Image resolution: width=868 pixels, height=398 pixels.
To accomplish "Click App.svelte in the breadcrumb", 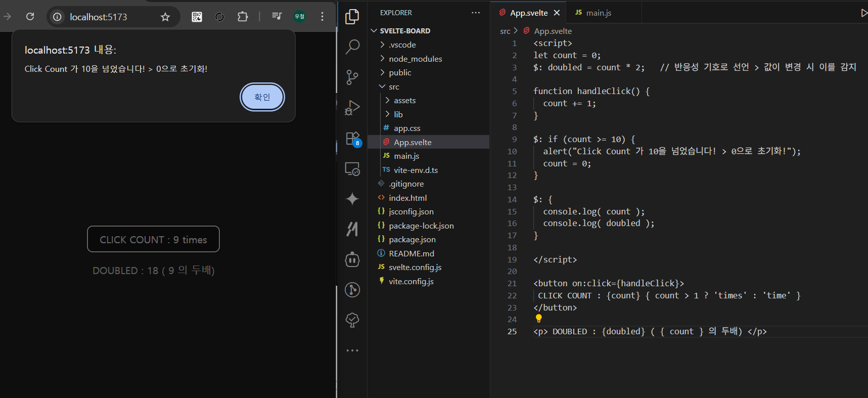I will [553, 31].
